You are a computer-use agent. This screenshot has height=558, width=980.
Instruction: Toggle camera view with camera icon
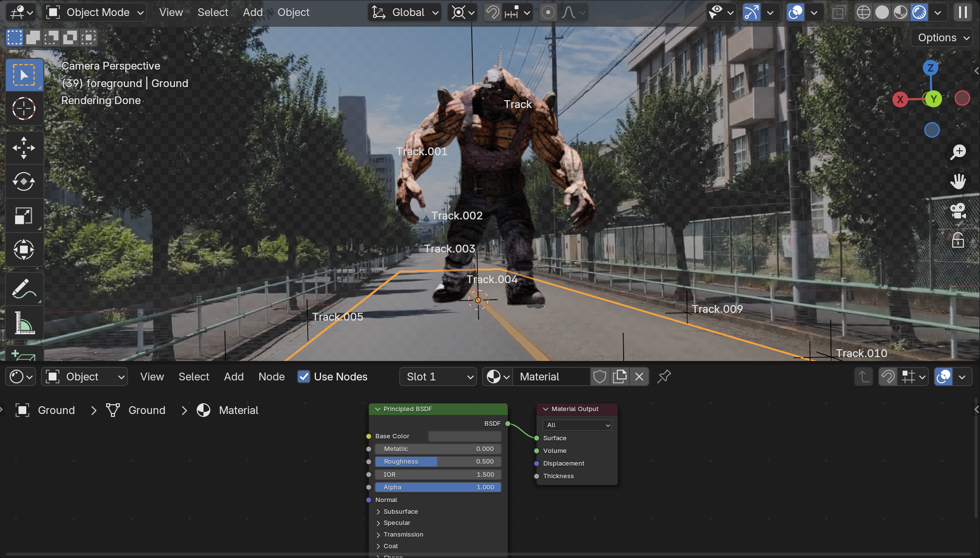click(958, 211)
